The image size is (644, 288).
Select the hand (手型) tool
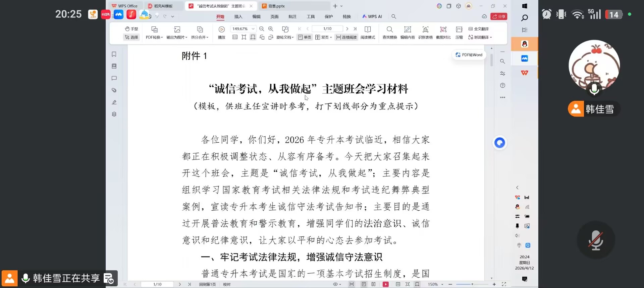(x=131, y=29)
